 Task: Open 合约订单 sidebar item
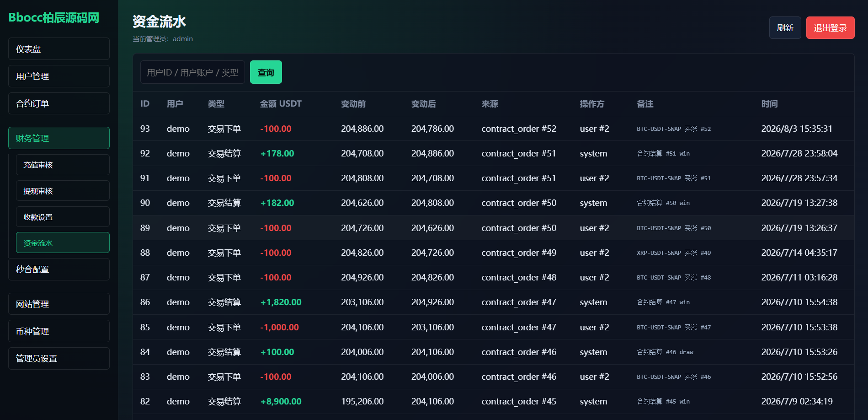point(59,103)
